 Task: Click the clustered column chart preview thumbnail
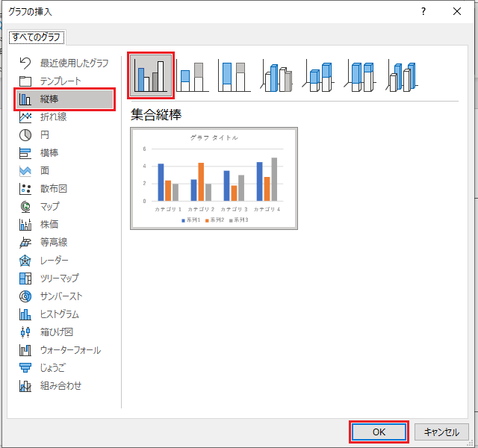coord(214,178)
